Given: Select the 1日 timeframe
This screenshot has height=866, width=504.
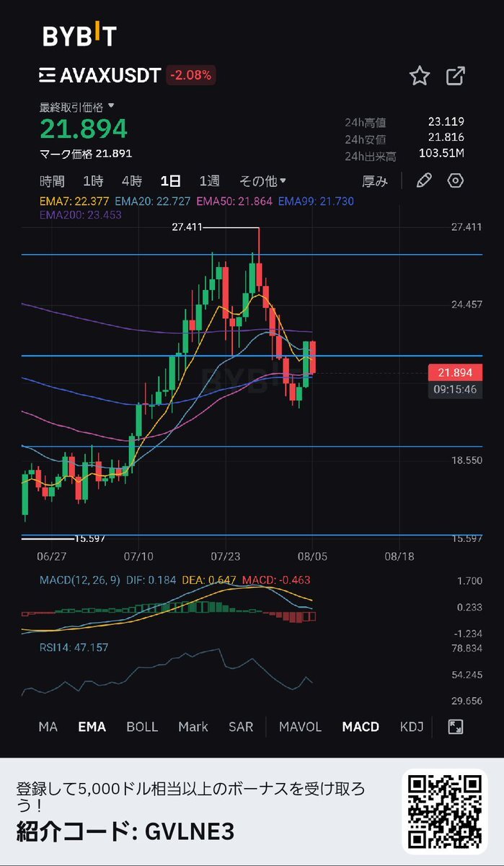Looking at the screenshot, I should coord(171,181).
